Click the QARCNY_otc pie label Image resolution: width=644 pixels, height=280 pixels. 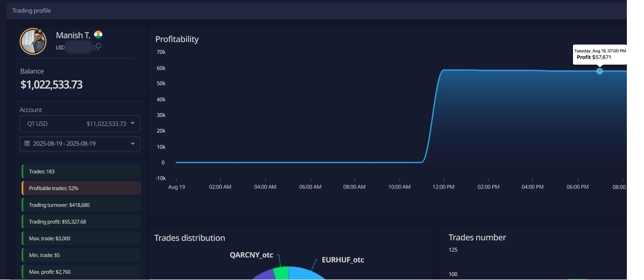(251, 255)
